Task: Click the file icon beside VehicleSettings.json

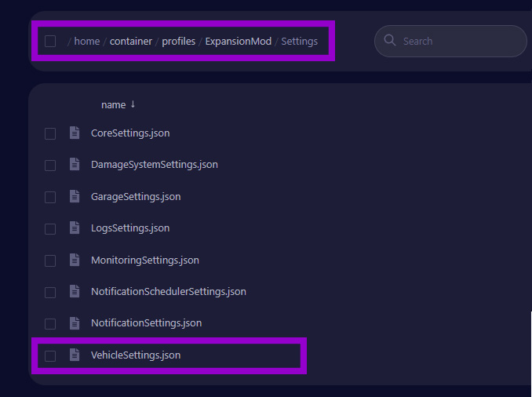Action: coord(75,355)
